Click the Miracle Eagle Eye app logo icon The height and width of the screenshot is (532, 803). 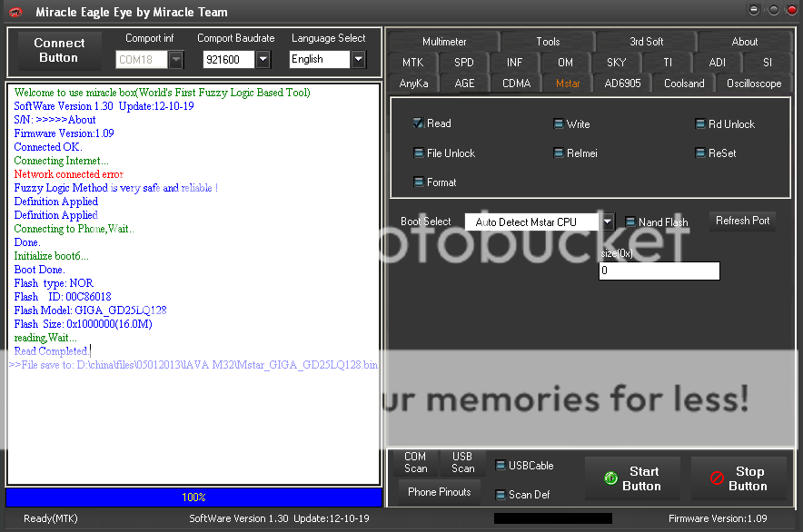[x=15, y=13]
